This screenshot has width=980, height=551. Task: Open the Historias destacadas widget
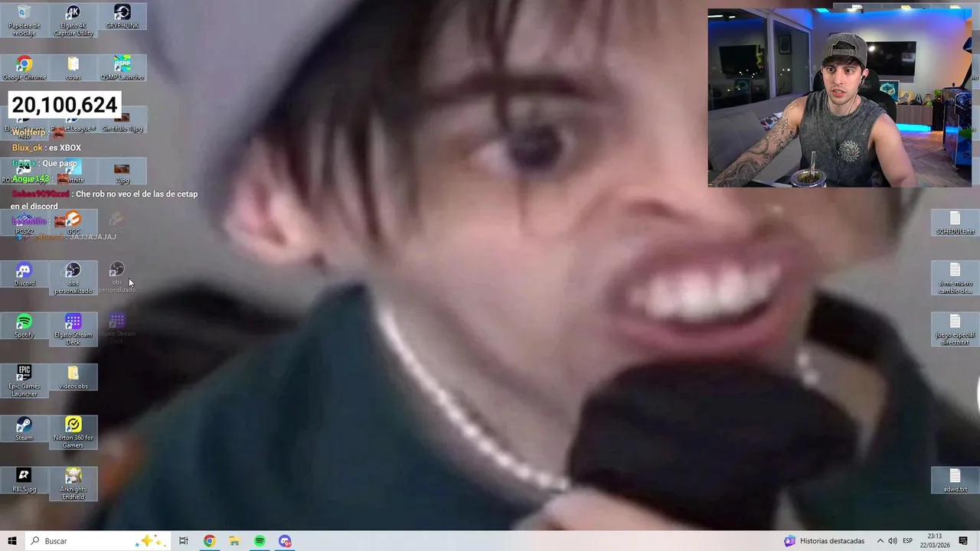[825, 541]
